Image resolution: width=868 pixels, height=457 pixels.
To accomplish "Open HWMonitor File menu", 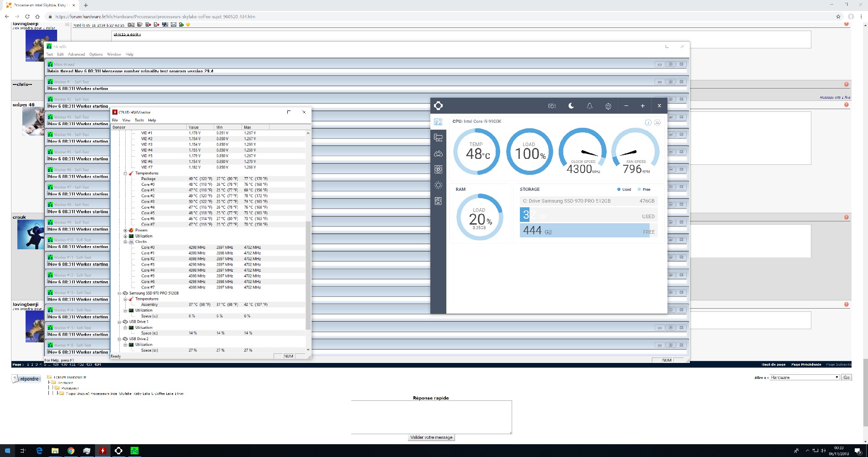I will click(x=115, y=121).
